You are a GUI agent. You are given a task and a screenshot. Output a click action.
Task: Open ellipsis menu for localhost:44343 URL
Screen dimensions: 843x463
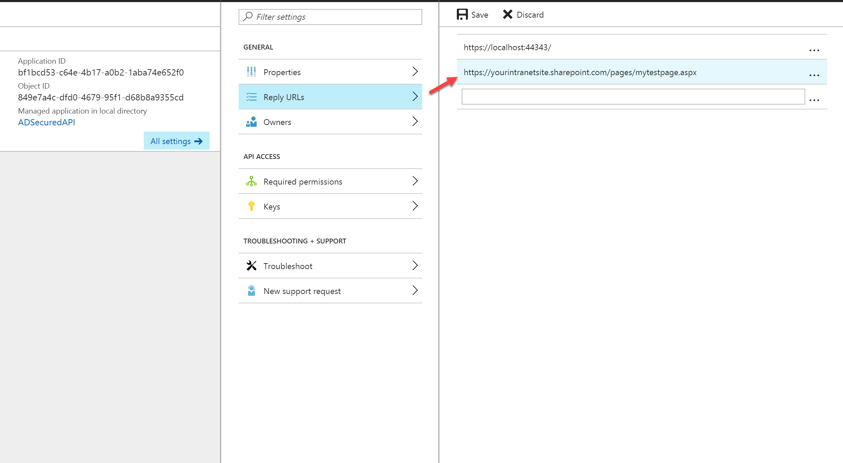(814, 50)
